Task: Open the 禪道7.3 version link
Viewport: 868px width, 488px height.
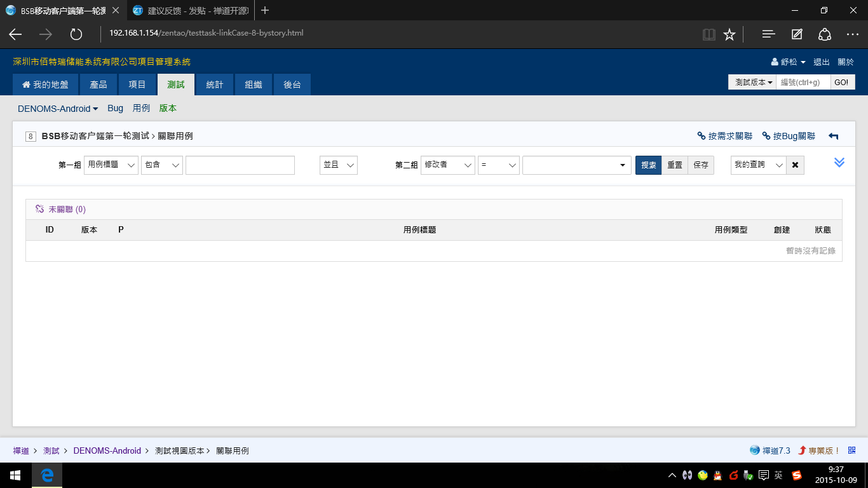Action: [770, 451]
